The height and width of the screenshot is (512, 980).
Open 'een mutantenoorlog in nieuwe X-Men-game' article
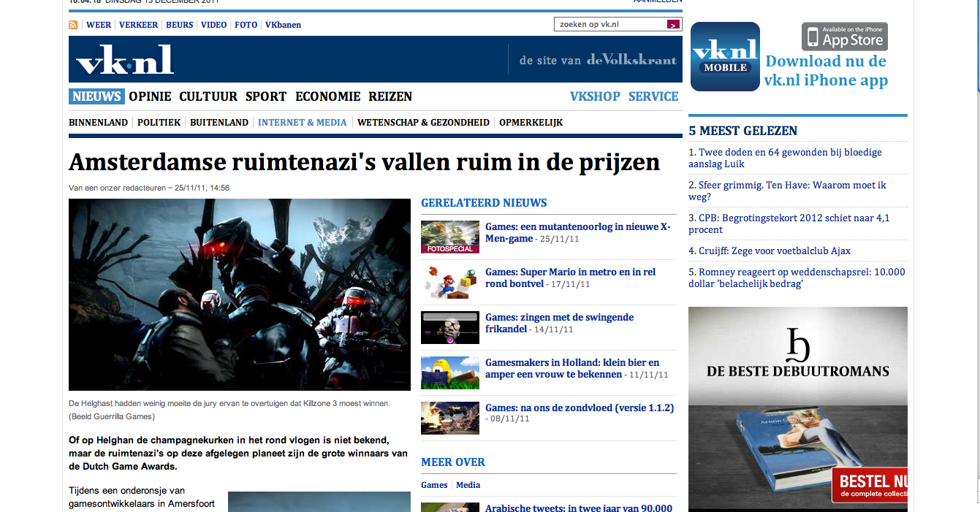point(577,233)
